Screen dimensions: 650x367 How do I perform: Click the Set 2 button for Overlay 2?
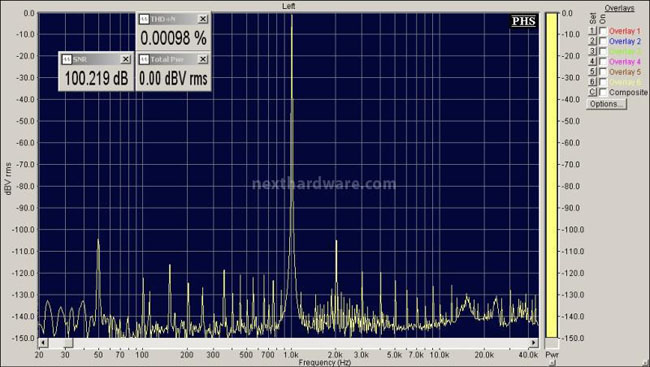593,41
